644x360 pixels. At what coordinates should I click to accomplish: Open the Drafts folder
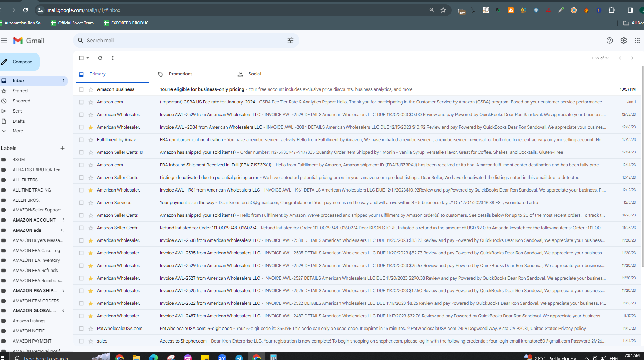(19, 121)
